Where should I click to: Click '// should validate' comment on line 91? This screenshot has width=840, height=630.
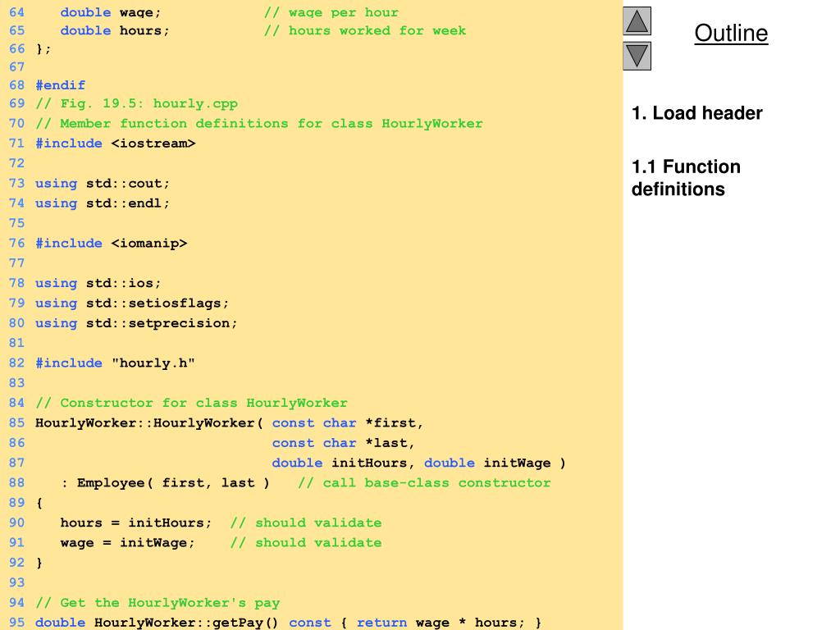(306, 543)
